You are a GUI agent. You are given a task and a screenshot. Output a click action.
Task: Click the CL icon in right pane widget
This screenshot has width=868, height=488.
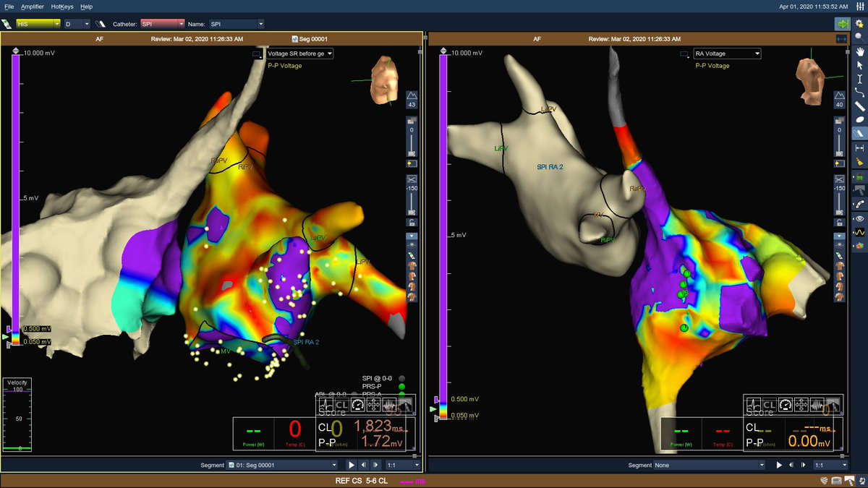768,404
